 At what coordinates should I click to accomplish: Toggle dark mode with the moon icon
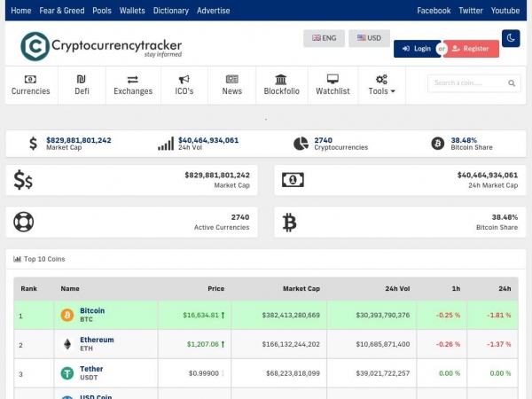[x=511, y=38]
